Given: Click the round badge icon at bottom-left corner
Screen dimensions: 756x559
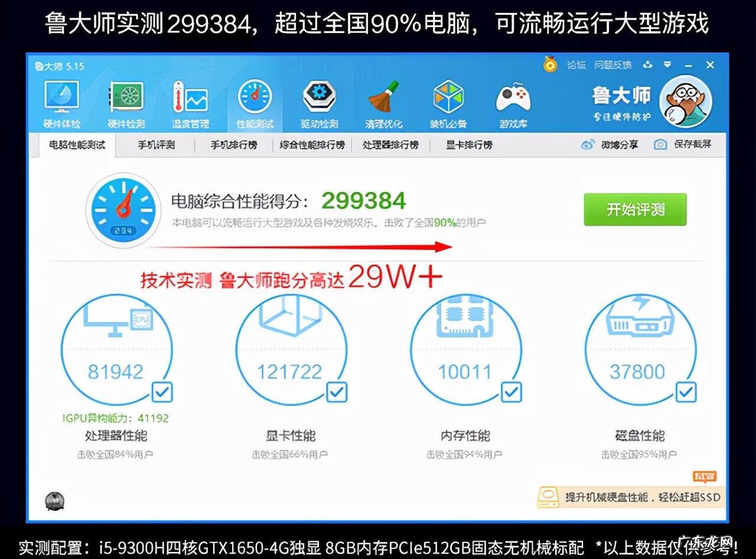Looking at the screenshot, I should click(55, 501).
